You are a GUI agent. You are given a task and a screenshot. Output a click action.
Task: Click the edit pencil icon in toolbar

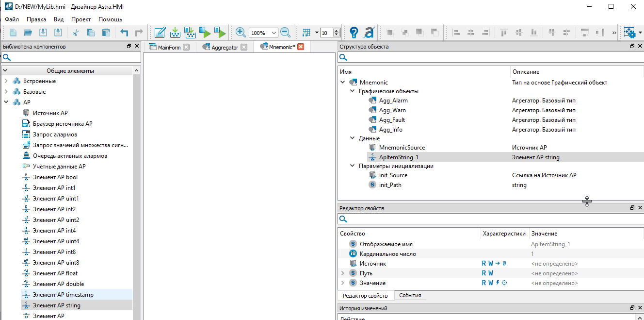(160, 33)
